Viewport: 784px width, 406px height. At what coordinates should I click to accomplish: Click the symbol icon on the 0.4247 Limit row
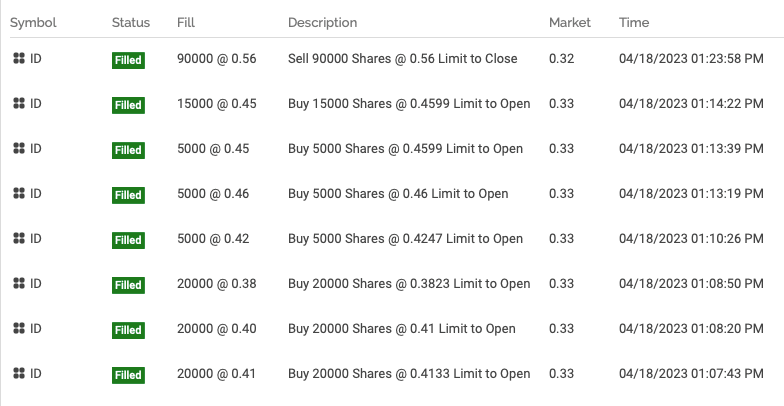[x=18, y=239]
